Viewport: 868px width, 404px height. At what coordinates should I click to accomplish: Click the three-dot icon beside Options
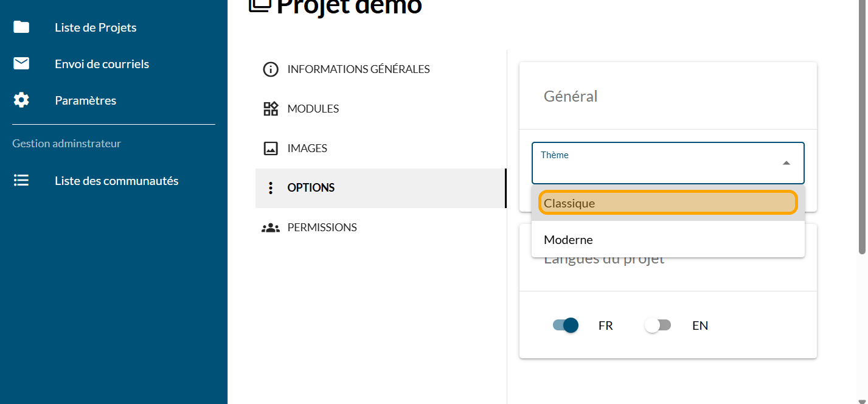(271, 188)
